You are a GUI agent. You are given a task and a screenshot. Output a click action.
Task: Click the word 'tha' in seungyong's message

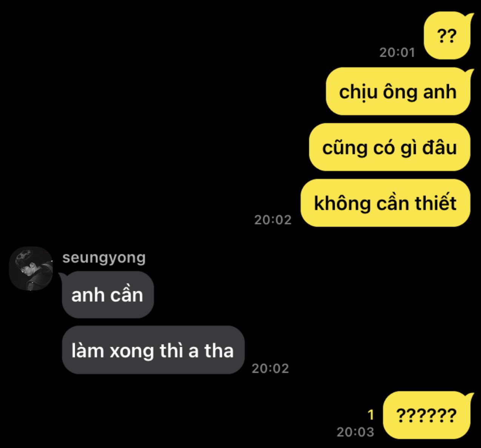click(x=219, y=351)
